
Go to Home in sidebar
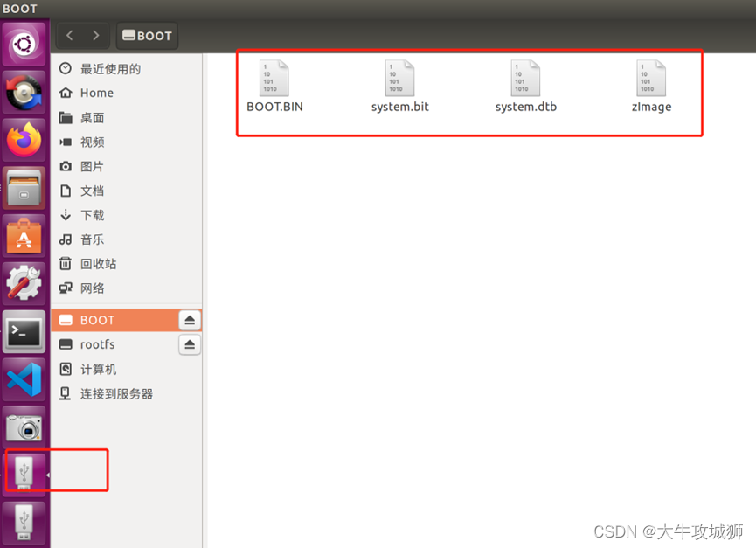[127, 93]
